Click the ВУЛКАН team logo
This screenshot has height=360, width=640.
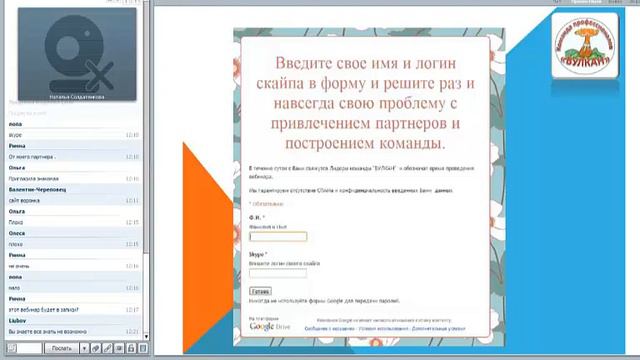[x=585, y=45]
